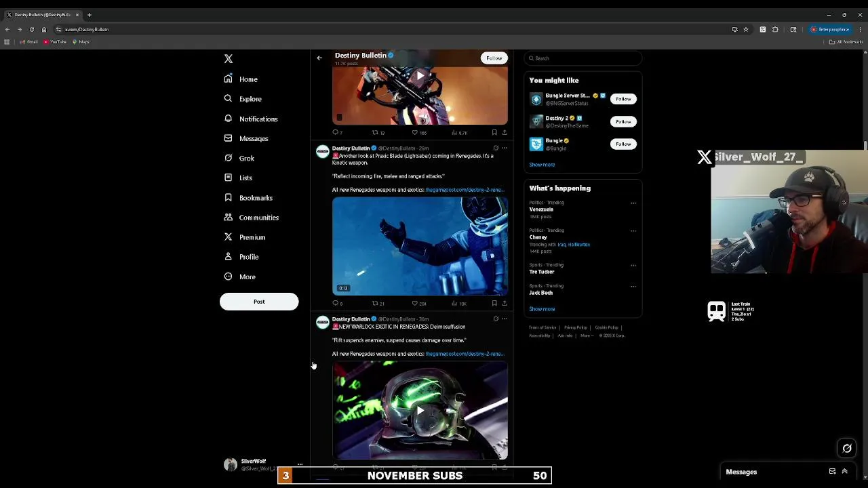This screenshot has height=488, width=868.
Task: Open the Praxic Blade video thumbnail
Action: (420, 246)
